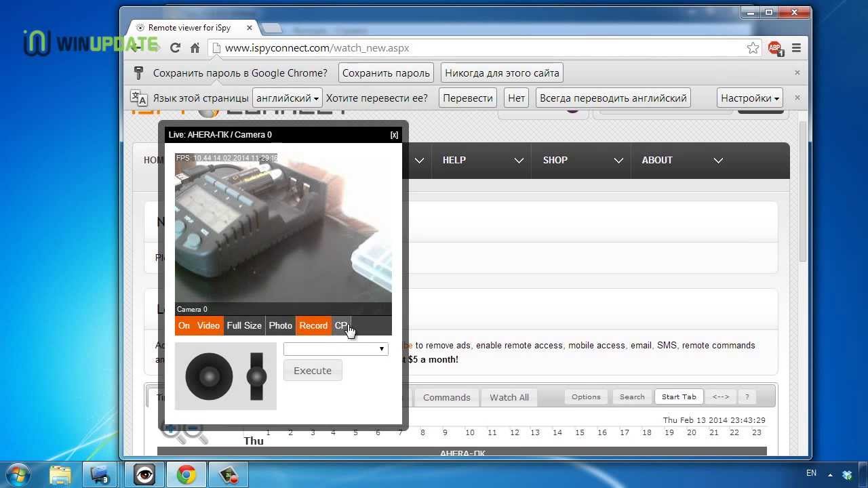Open the command dropdown above Execute
This screenshot has width=868, height=488.
pos(336,348)
